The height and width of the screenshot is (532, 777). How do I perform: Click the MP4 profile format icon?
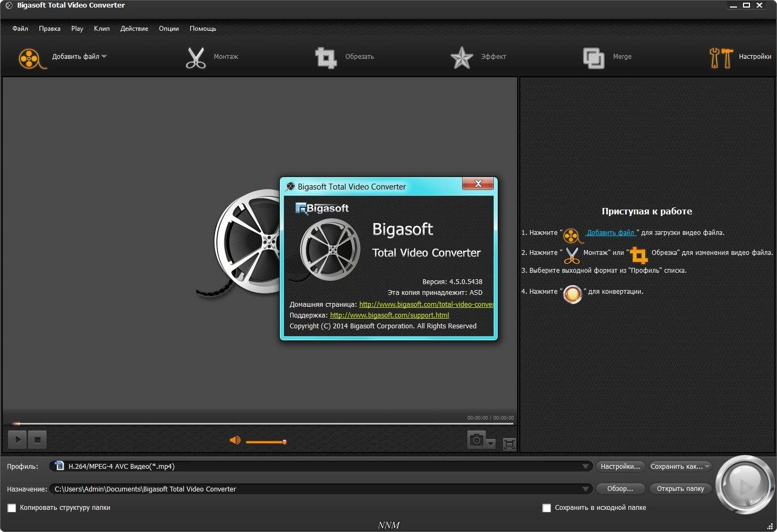coord(59,466)
